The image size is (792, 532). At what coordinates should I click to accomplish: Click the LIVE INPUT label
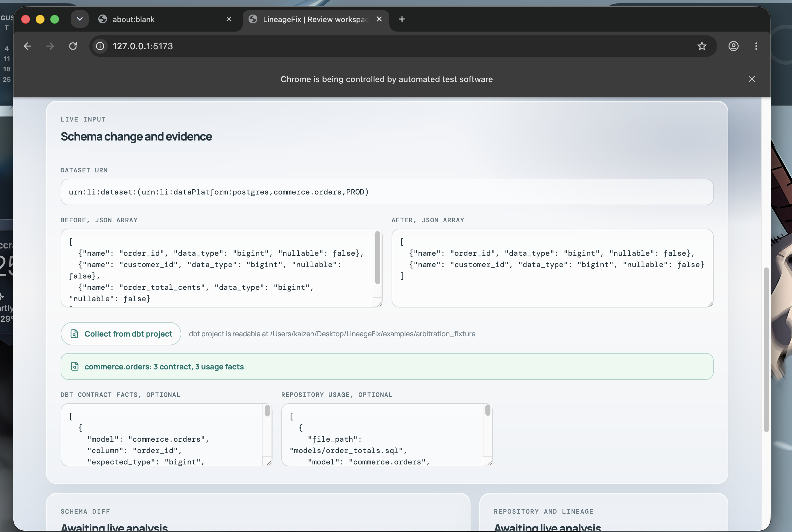tap(83, 119)
